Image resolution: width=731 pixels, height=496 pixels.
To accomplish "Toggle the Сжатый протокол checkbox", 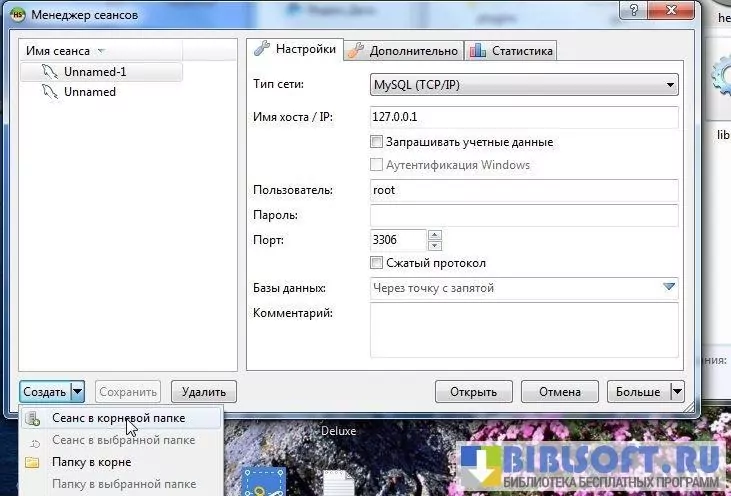I will tap(377, 263).
